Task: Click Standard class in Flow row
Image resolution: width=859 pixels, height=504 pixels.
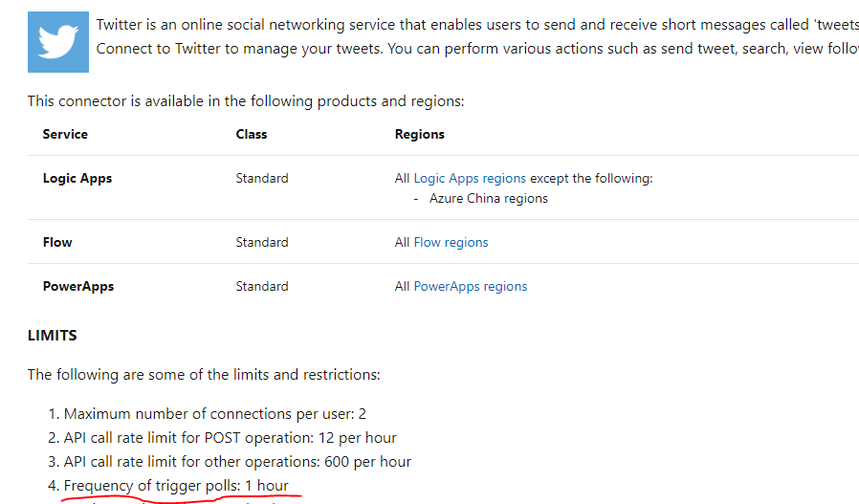Action: pyautogui.click(x=262, y=242)
